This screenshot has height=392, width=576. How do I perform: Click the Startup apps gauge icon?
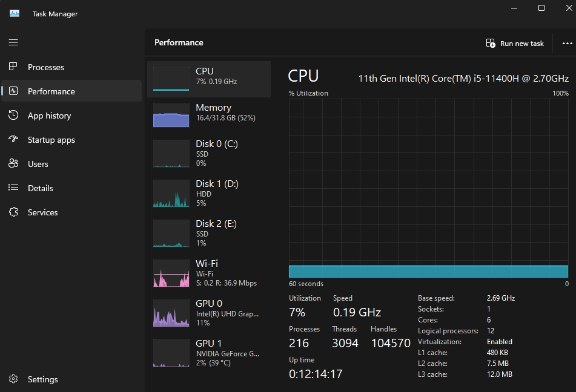pyautogui.click(x=13, y=139)
